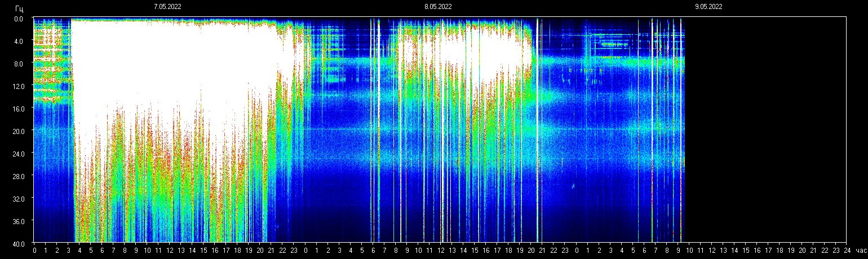Select the 40.0 frequency axis label
Screen dimensions: 868x259
pos(17,243)
